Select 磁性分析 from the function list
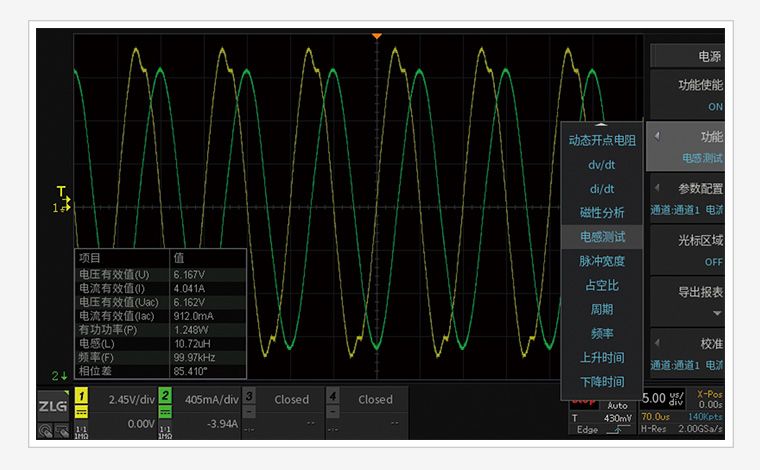The width and height of the screenshot is (760, 470). coord(602,213)
